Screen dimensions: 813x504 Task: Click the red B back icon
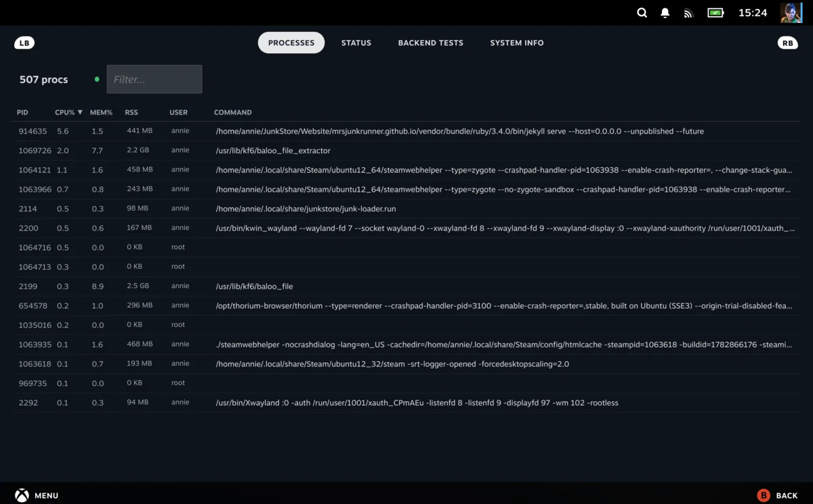point(764,495)
